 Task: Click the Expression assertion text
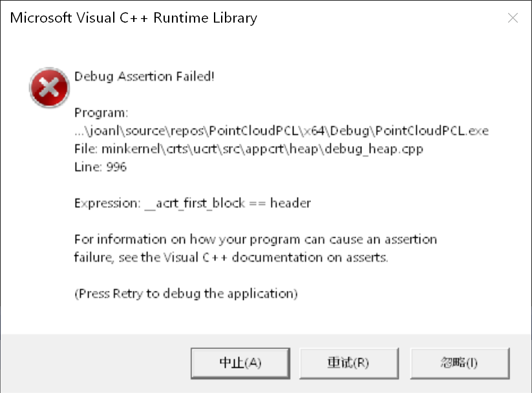point(192,203)
